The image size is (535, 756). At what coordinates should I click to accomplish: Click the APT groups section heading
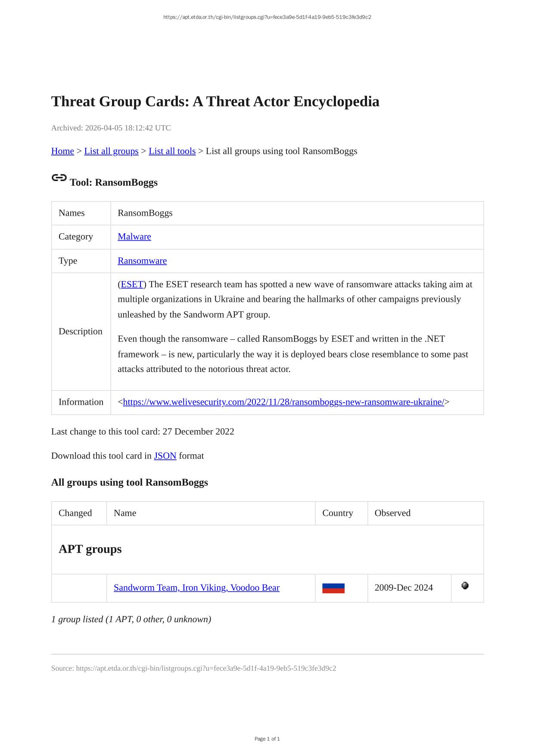pos(90,549)
